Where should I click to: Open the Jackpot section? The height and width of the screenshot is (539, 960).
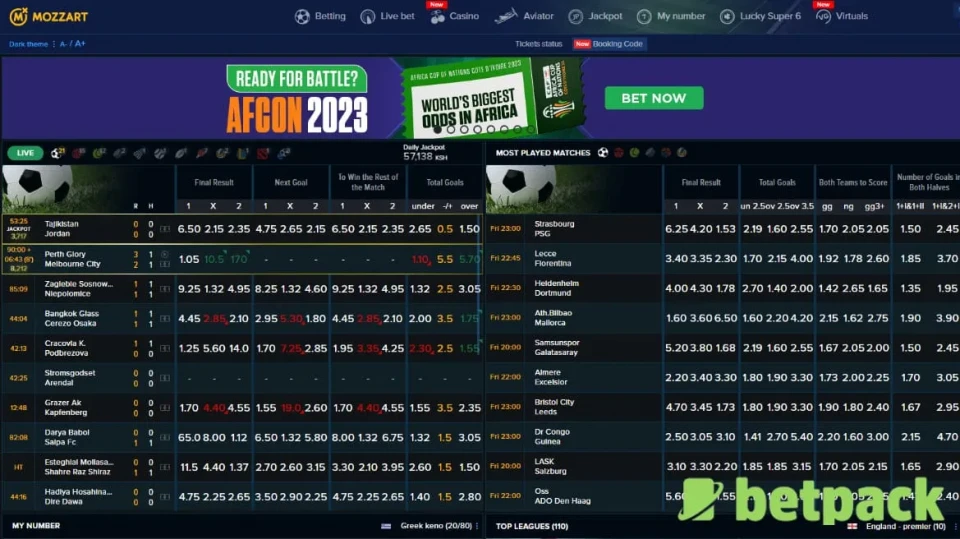[x=596, y=16]
